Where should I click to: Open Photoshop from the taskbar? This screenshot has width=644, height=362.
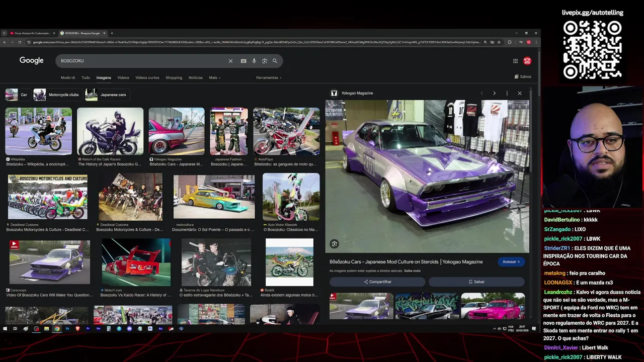[x=67, y=329]
